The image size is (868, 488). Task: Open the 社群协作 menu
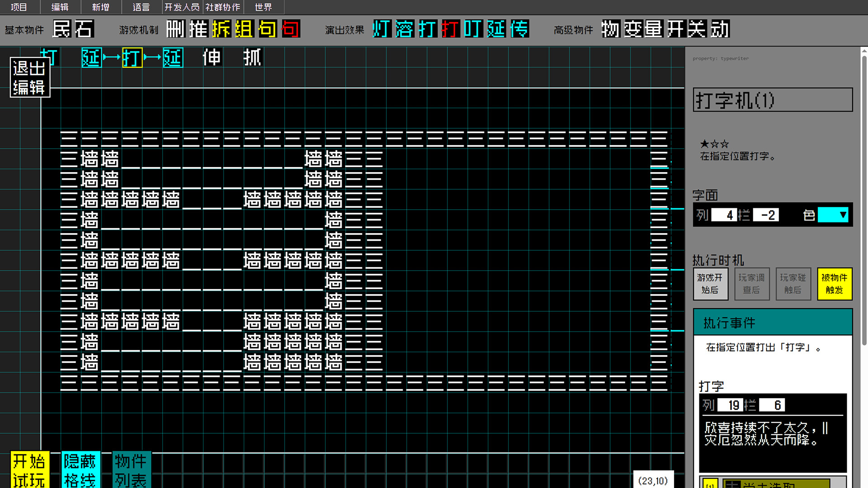(x=223, y=7)
